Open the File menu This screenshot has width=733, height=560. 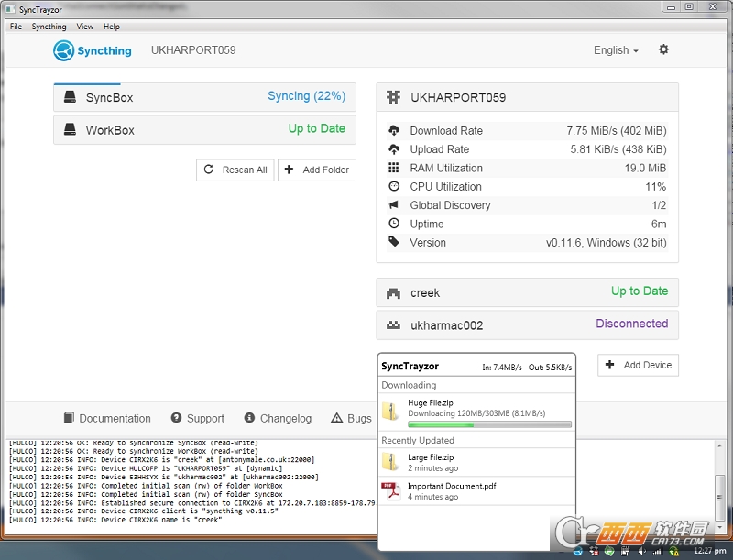coord(16,27)
